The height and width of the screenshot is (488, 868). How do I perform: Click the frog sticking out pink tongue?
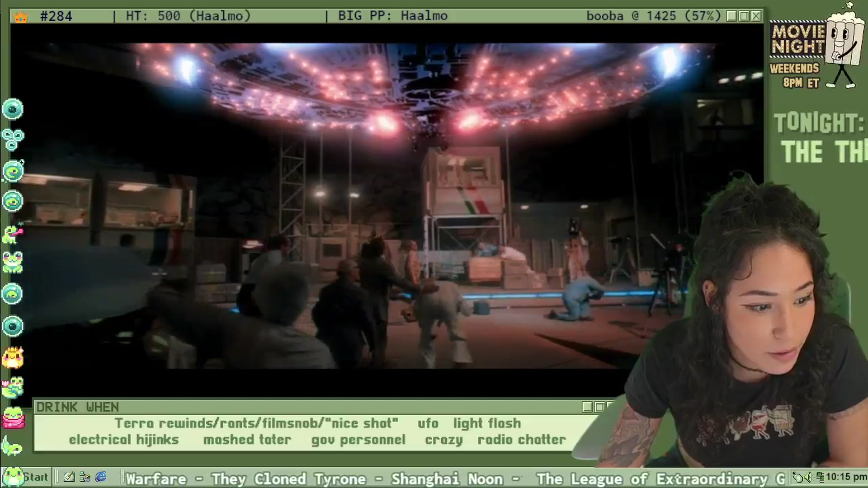tap(13, 234)
